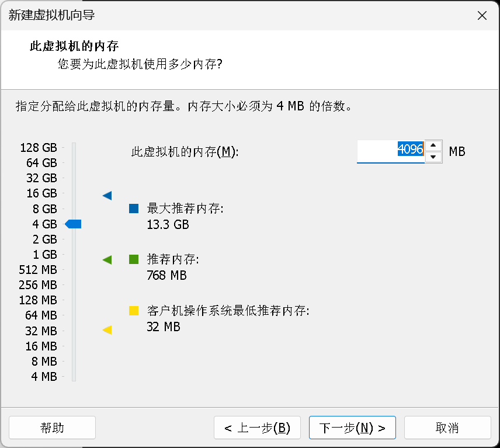
Task: Decrease memory with the down spinner arrow
Action: click(433, 157)
